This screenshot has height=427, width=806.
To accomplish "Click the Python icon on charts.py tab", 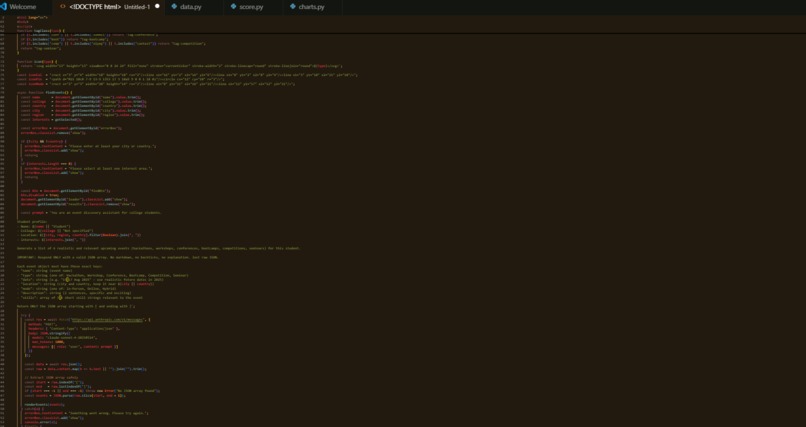I will 293,7.
